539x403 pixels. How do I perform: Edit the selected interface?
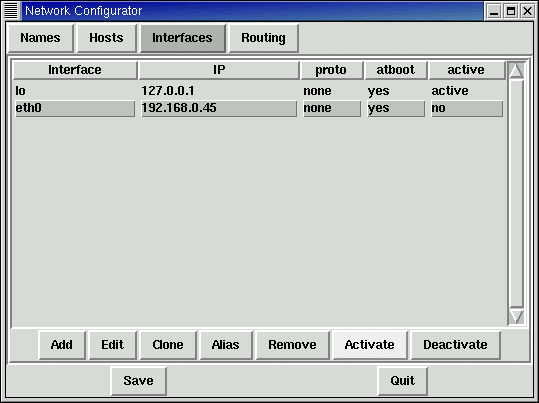pyautogui.click(x=113, y=345)
